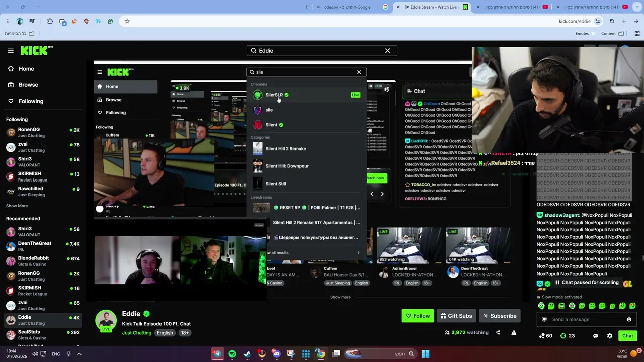The image size is (644, 362).
Task: Open the all-bookmarks folder in the bookmarks bar
Action: point(20,34)
